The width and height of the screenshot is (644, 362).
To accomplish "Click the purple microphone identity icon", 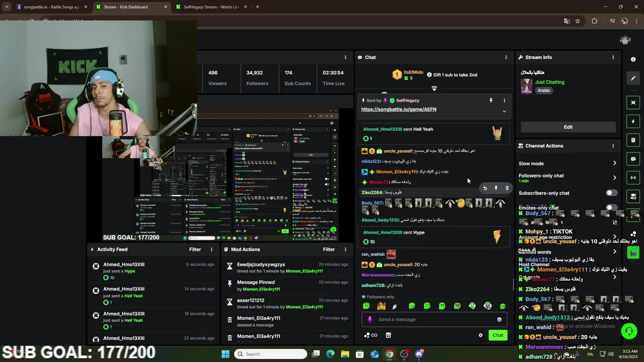I will (x=370, y=319).
